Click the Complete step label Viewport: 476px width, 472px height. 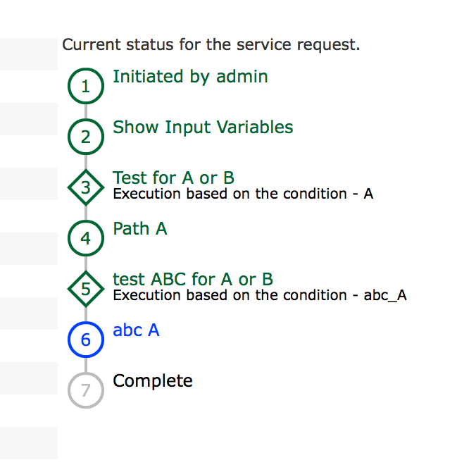coord(153,381)
